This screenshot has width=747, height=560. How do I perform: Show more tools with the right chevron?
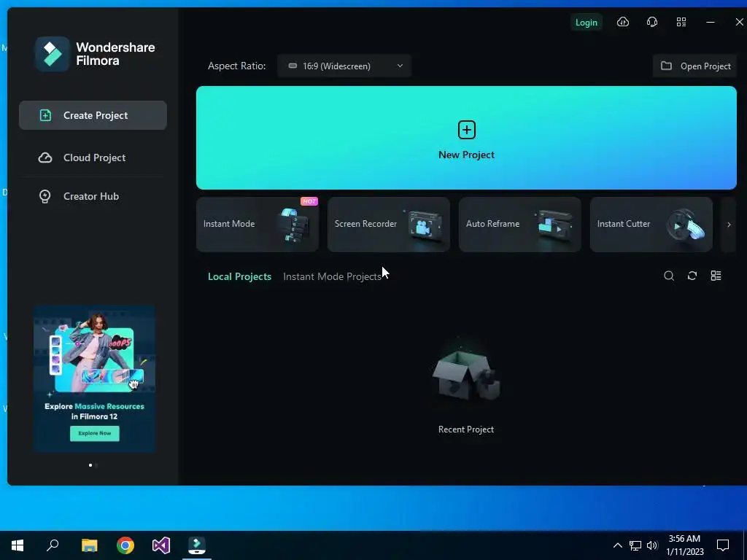[729, 225]
